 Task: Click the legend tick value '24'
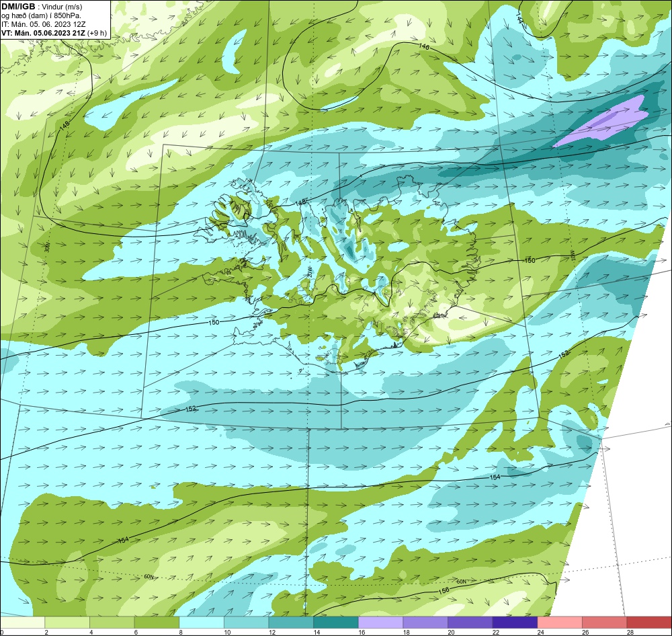541,632
